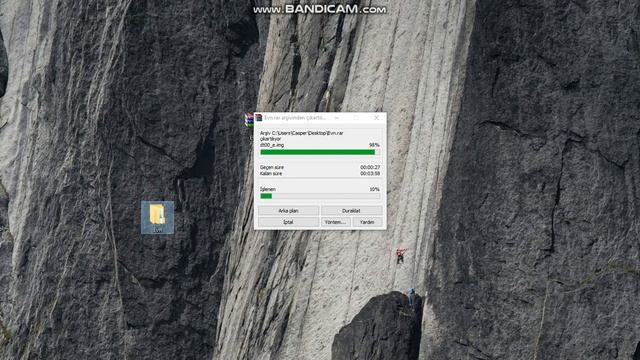Click the 10% processed percentage
Image resolution: width=640 pixels, height=360 pixels.
[374, 189]
